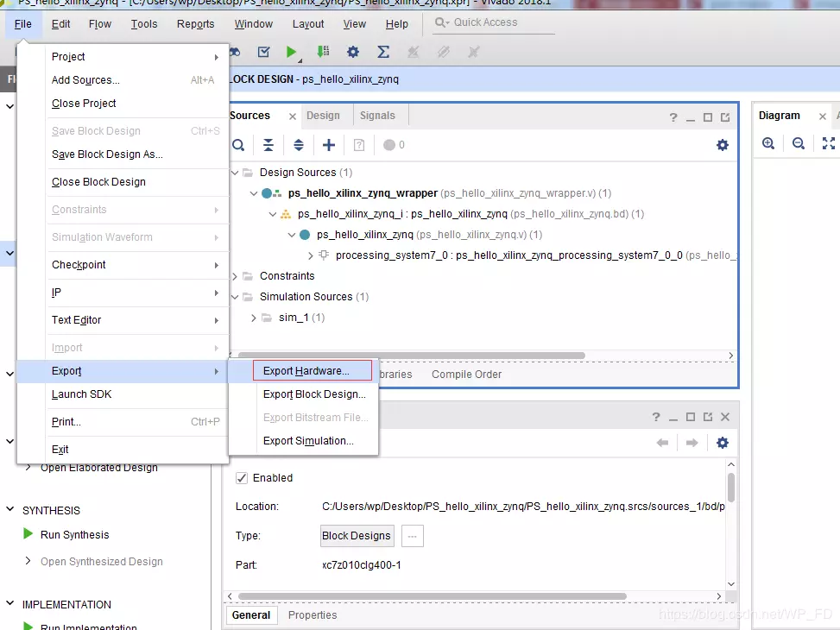Expand all in the Sources panel

click(x=299, y=145)
